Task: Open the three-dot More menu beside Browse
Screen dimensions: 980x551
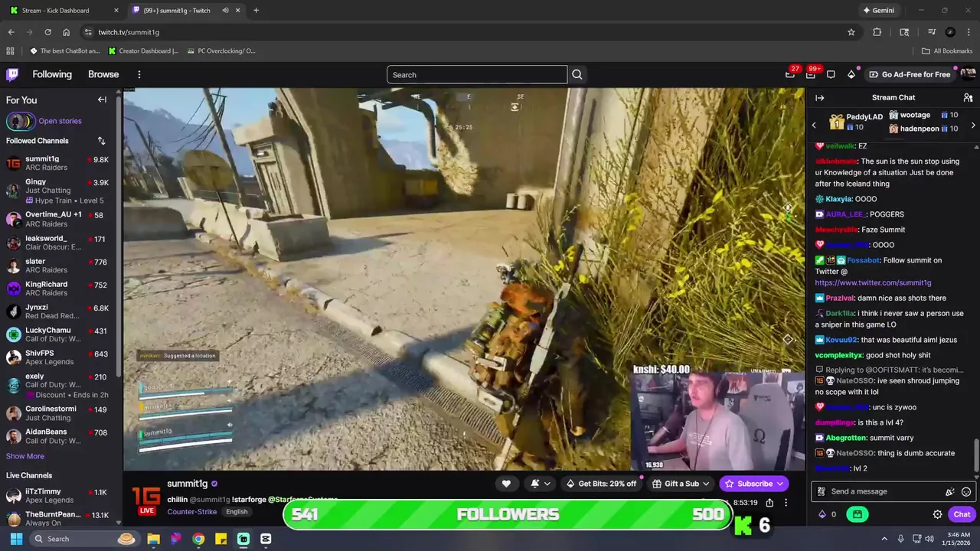Action: [x=139, y=74]
